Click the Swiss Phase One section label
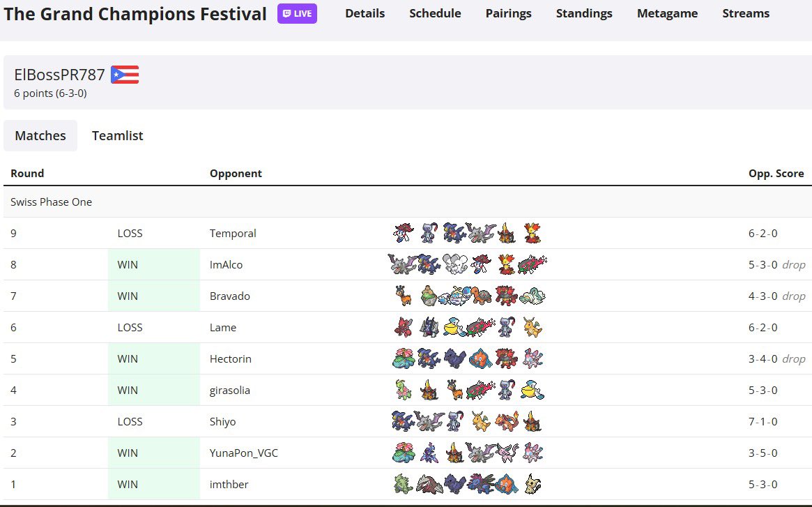This screenshot has width=812, height=507. pyautogui.click(x=52, y=202)
